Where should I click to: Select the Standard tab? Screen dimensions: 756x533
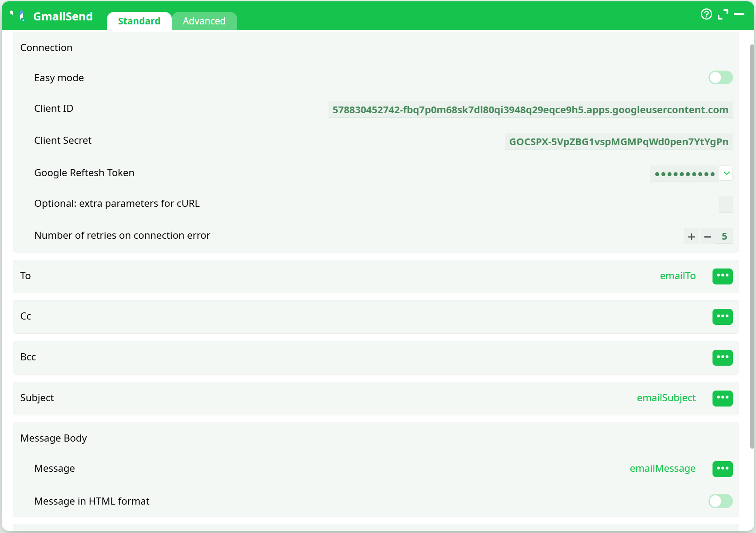139,20
